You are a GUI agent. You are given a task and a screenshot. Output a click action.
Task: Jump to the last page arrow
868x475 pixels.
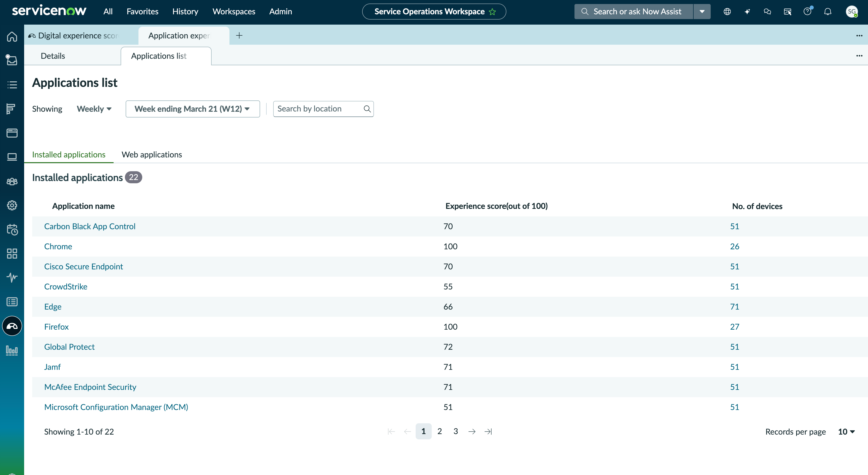488,431
